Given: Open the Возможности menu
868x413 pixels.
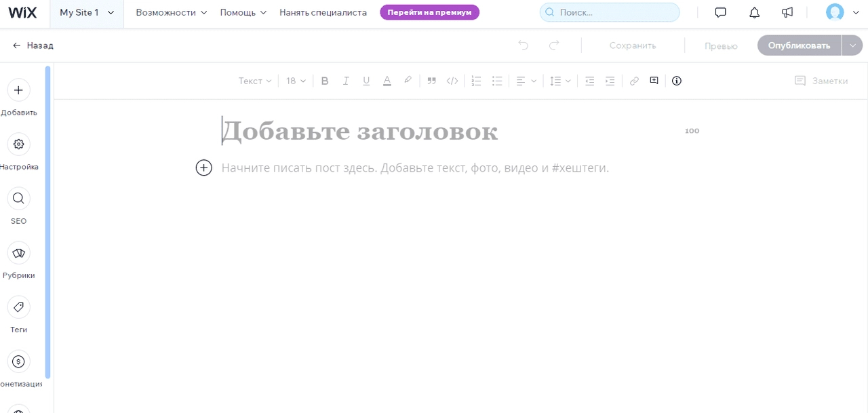Looking at the screenshot, I should point(172,12).
